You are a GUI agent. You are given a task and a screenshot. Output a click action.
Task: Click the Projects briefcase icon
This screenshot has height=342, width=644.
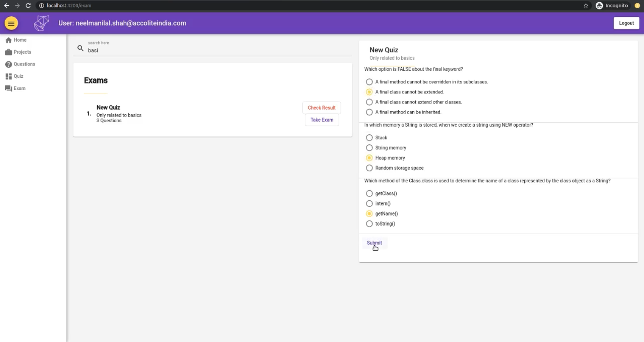(8, 52)
